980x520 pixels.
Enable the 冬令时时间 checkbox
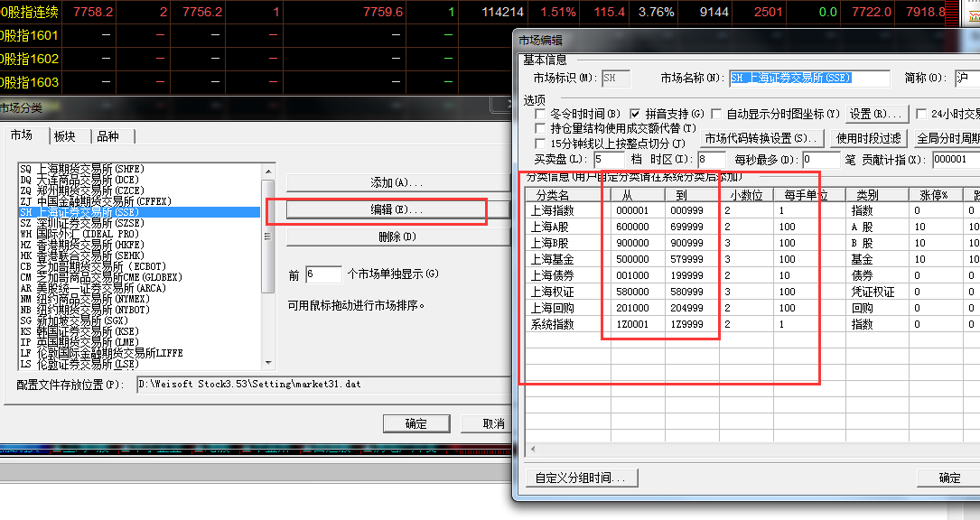pyautogui.click(x=541, y=115)
